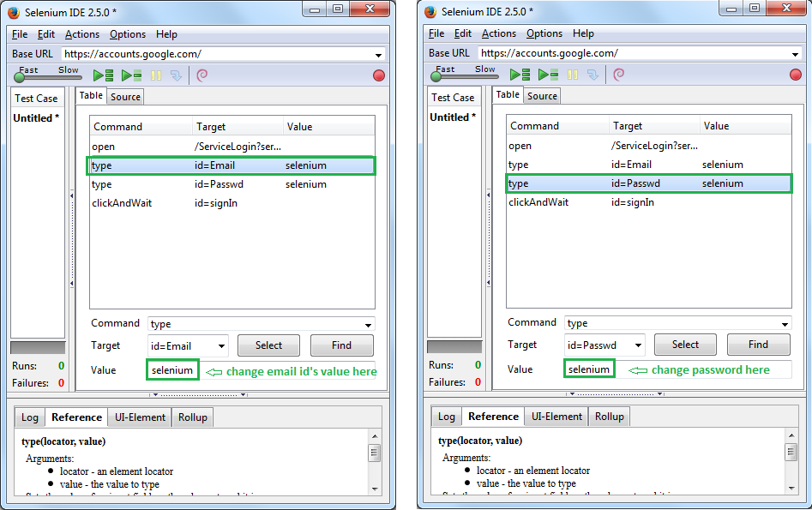Open Log tab in right window
Image resolution: width=812 pixels, height=510 pixels.
[447, 417]
